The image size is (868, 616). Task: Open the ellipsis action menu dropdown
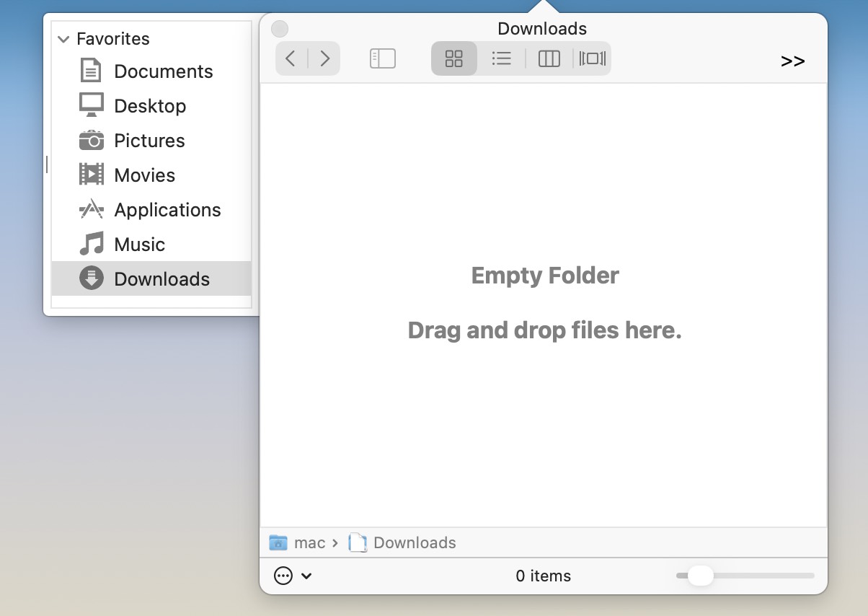(x=293, y=576)
